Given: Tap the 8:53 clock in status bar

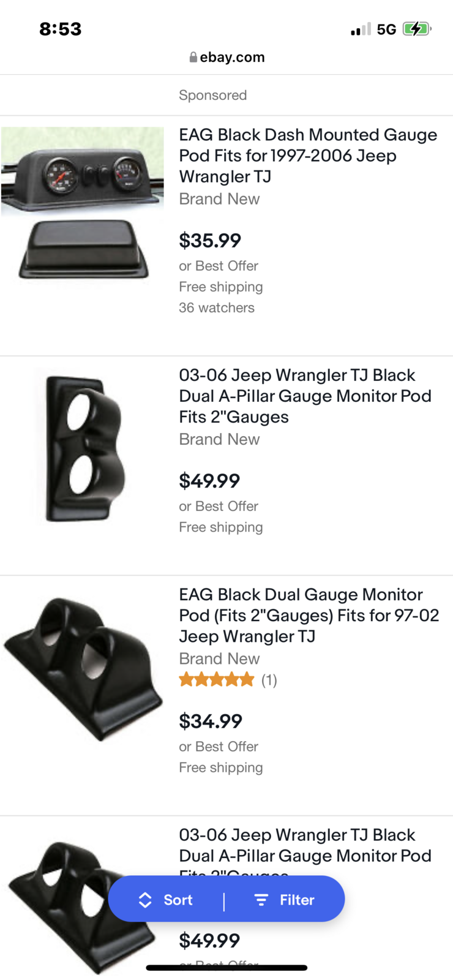Looking at the screenshot, I should coord(60,29).
